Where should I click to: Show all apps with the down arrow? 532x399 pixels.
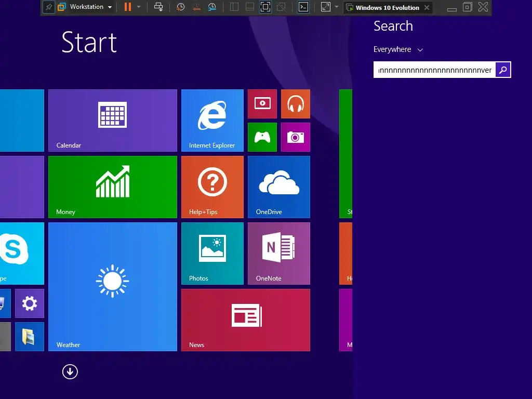(70, 372)
